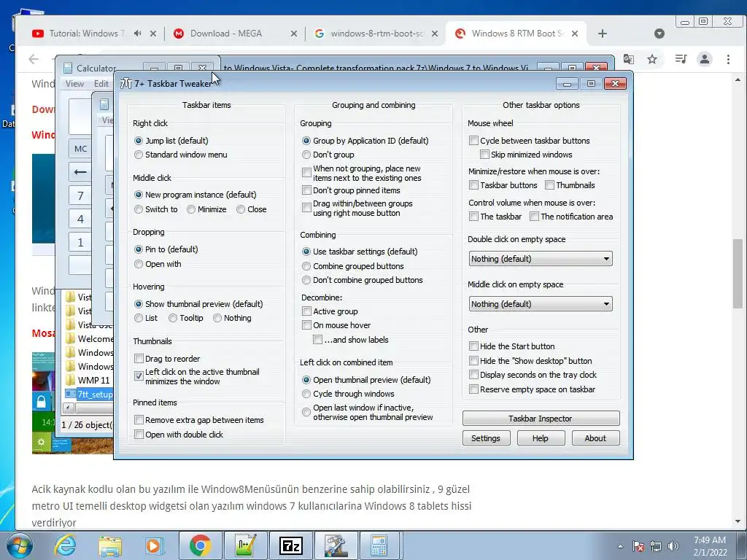This screenshot has height=560, width=747.
Task: Select Standard window menu radio
Action: [139, 155]
